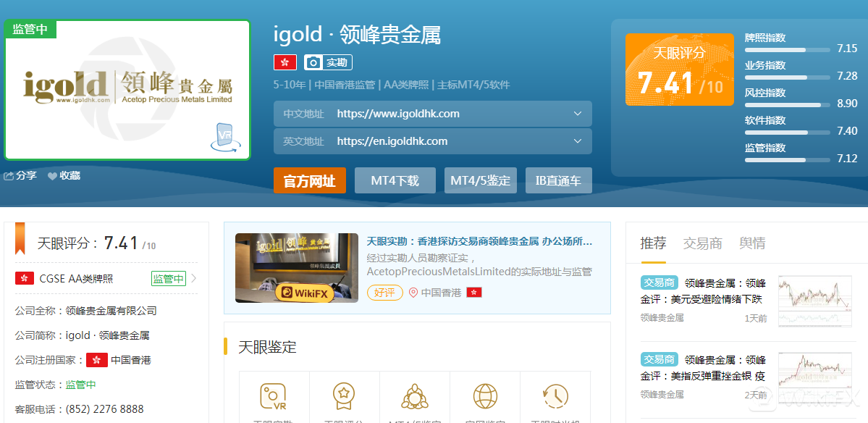868x423 pixels.
Task: Click the IB直通车 button
Action: pos(559,180)
